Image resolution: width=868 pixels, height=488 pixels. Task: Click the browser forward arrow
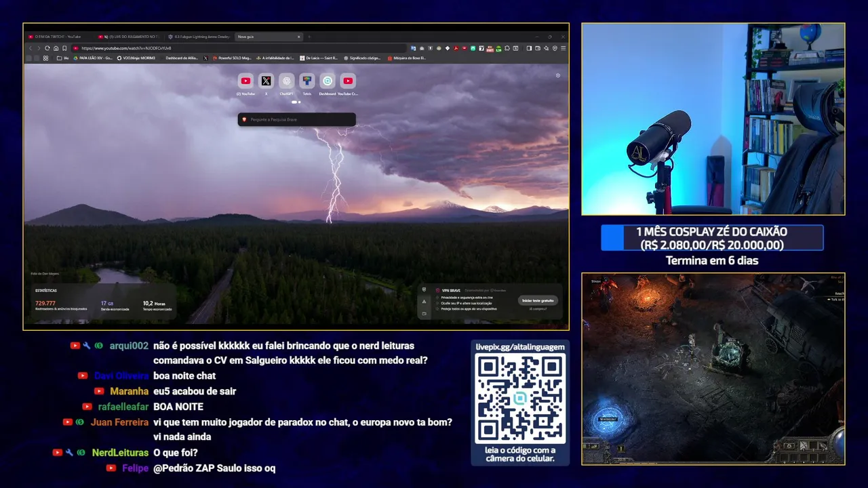tap(39, 48)
